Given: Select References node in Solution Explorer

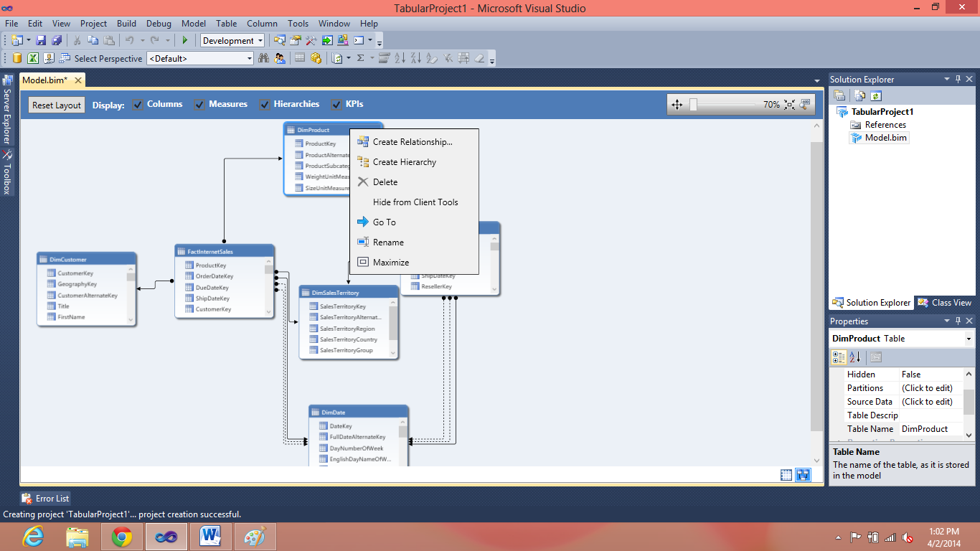Looking at the screenshot, I should pyautogui.click(x=878, y=125).
